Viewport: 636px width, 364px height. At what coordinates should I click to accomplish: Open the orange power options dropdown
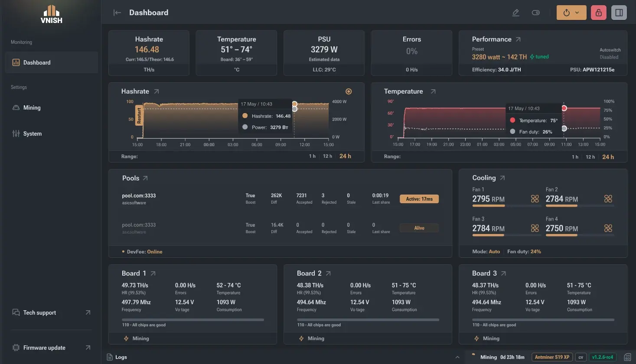tap(571, 13)
